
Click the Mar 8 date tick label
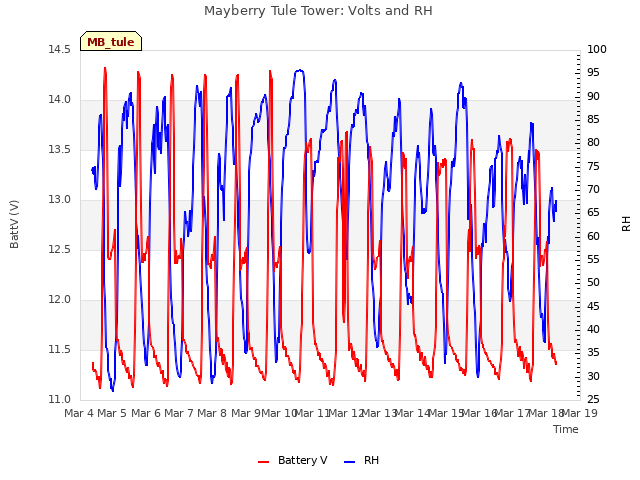(x=212, y=413)
